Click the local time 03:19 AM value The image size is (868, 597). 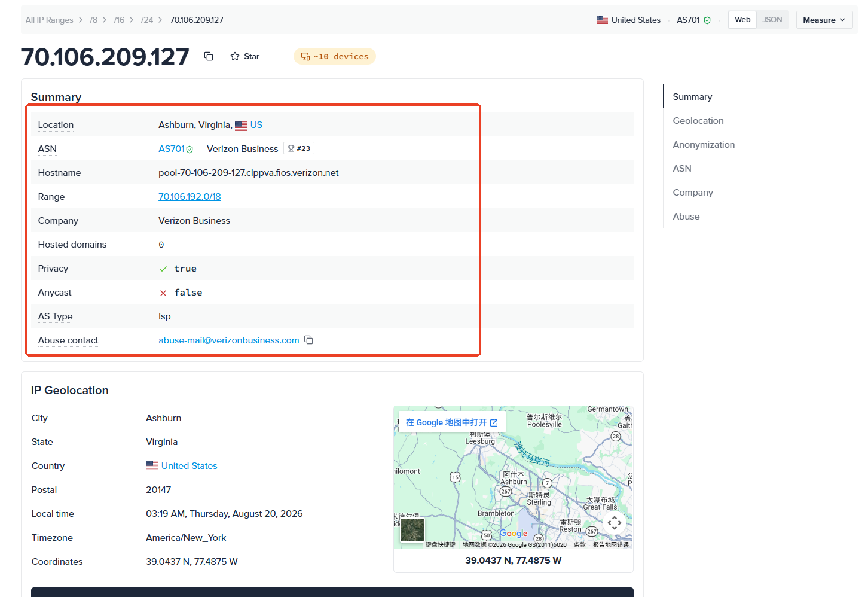(224, 514)
